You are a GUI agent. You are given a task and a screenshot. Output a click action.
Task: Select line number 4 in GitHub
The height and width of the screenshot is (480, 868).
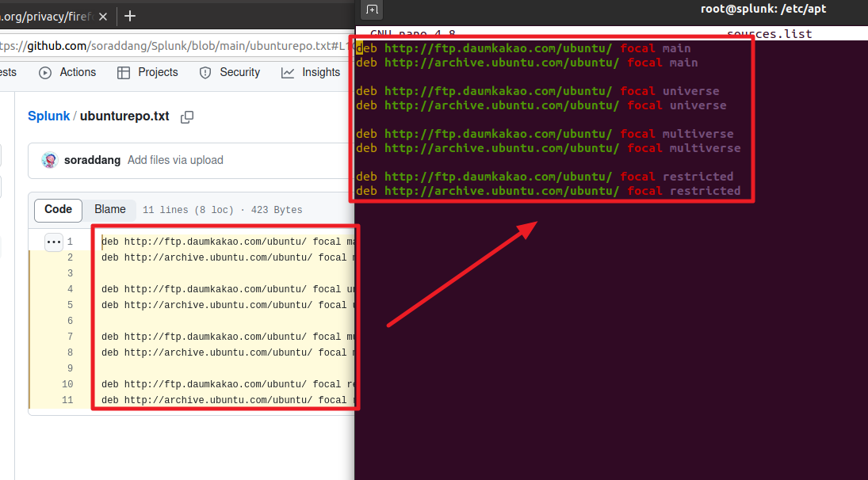click(x=71, y=289)
